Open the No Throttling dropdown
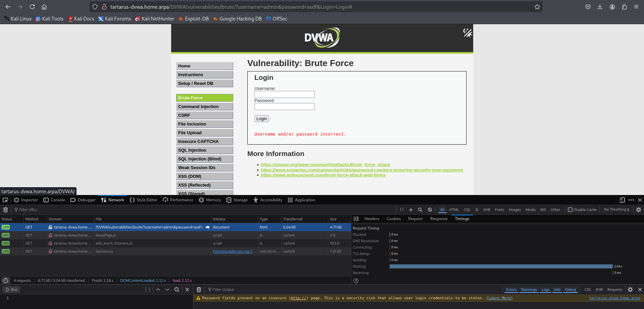Image resolution: width=644 pixels, height=309 pixels. click(616, 210)
